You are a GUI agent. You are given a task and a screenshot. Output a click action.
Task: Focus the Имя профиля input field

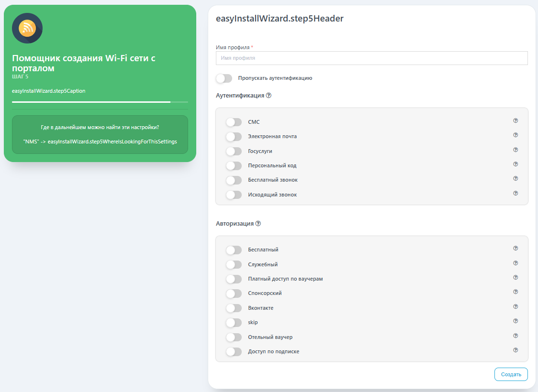coord(371,58)
